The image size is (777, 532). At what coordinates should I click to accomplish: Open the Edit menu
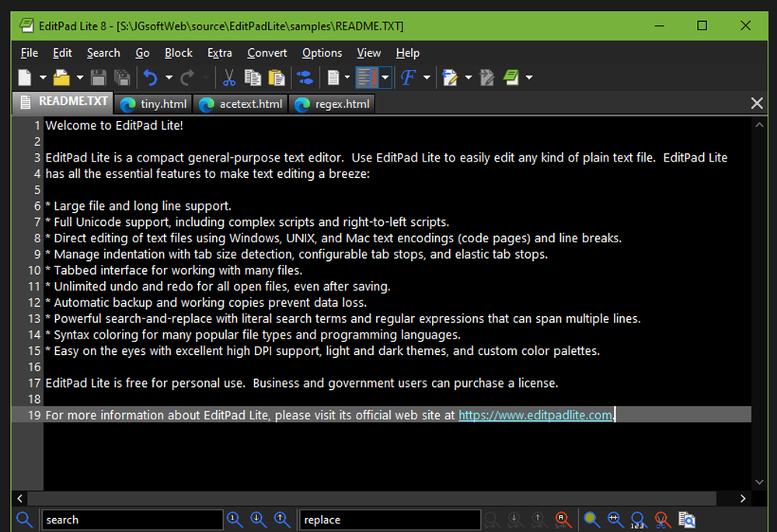coord(62,53)
